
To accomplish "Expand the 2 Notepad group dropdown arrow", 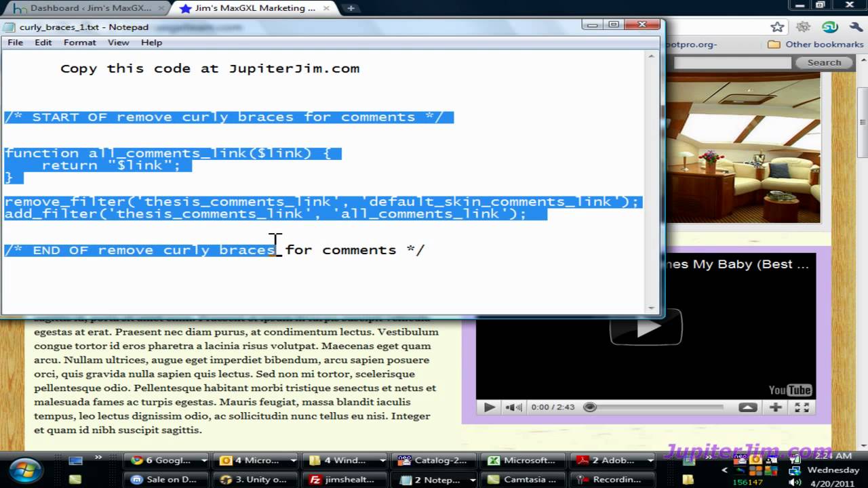I will click(x=472, y=479).
